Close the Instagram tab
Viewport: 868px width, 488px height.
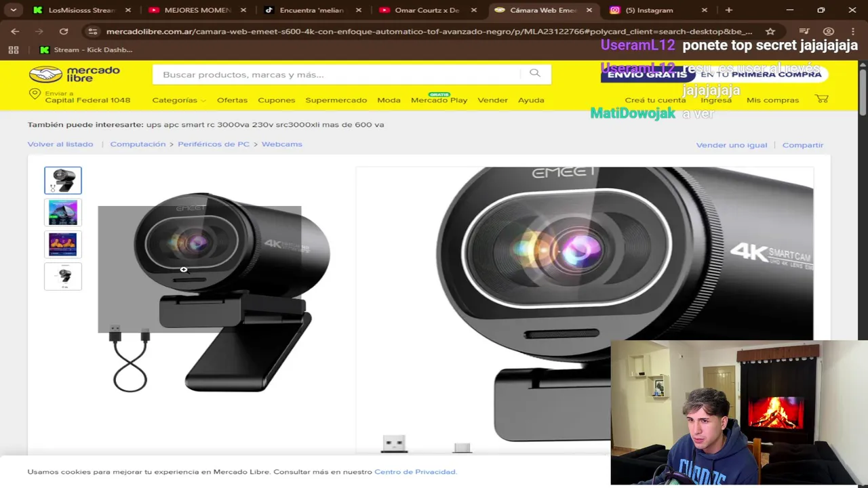coord(704,10)
